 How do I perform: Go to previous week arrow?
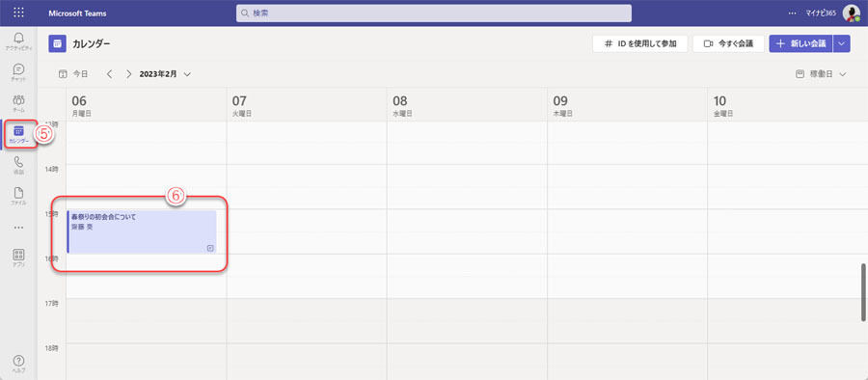pyautogui.click(x=110, y=73)
